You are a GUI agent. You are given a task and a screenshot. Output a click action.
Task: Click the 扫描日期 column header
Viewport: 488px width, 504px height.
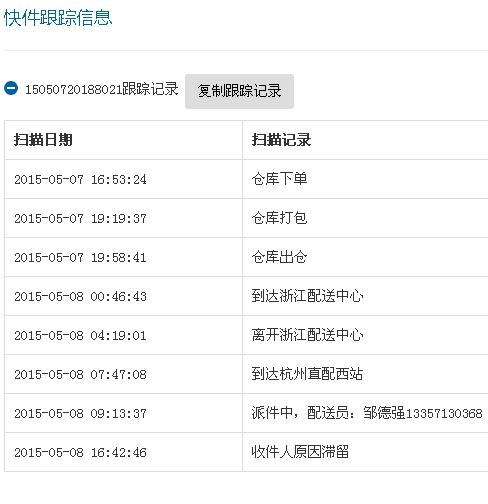point(43,140)
